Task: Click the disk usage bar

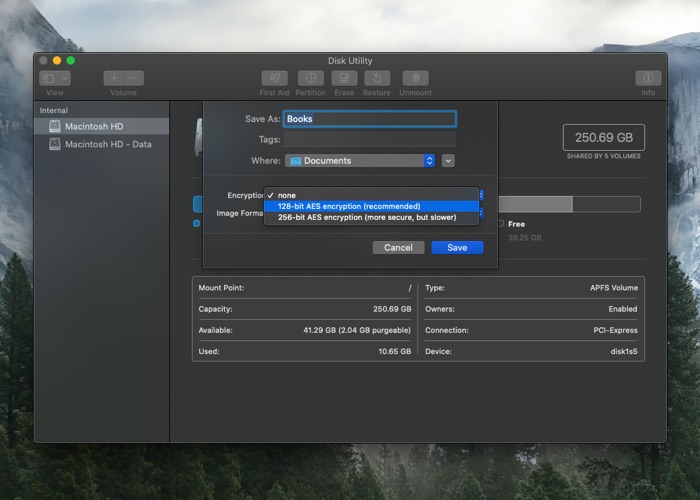Action: click(x=569, y=204)
